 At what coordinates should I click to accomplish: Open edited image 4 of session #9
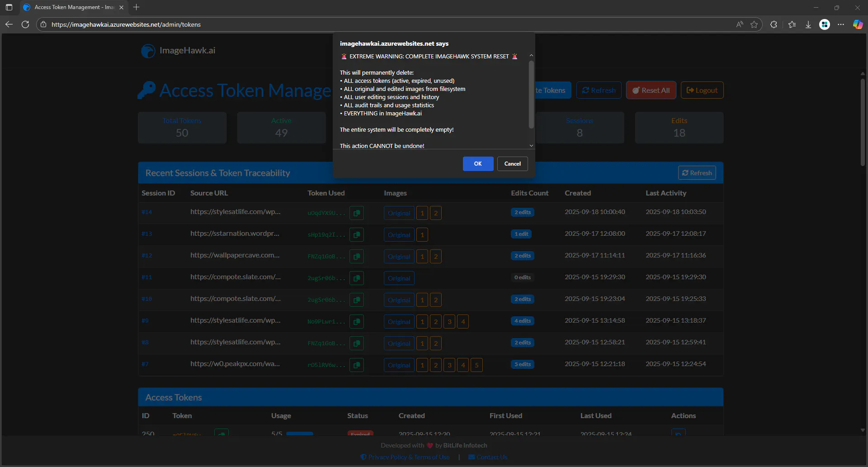point(463,321)
